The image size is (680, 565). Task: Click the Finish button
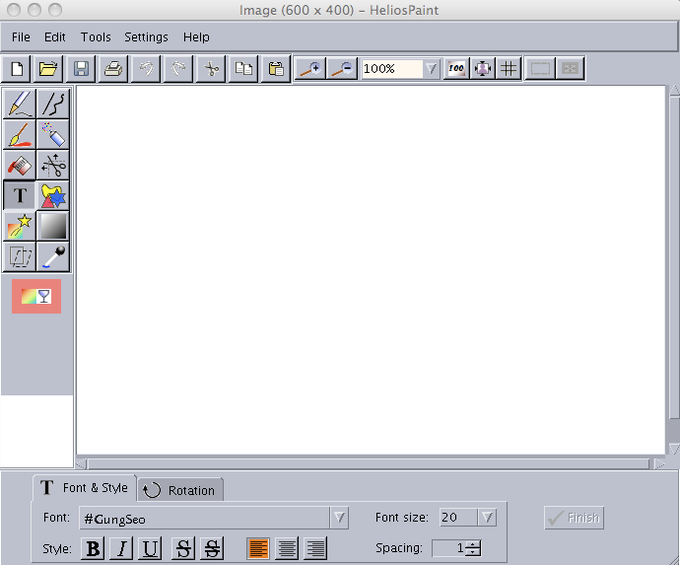click(574, 518)
